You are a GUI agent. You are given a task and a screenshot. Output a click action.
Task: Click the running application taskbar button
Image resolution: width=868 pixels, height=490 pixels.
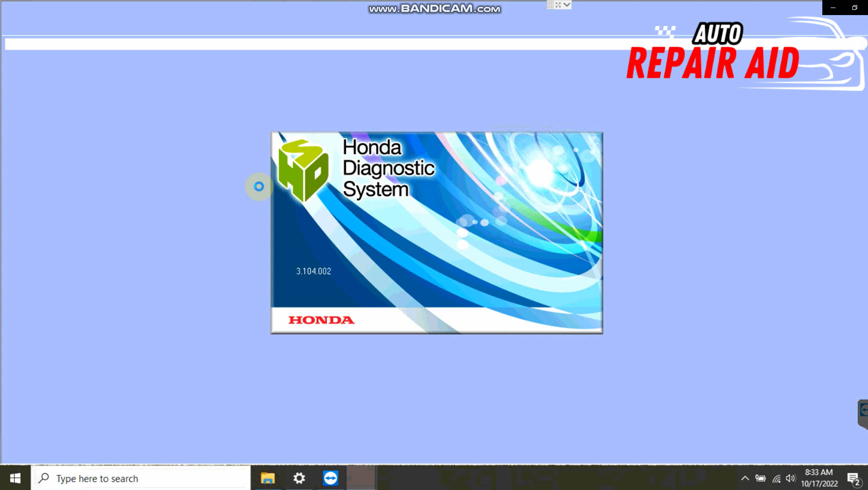coord(361,478)
